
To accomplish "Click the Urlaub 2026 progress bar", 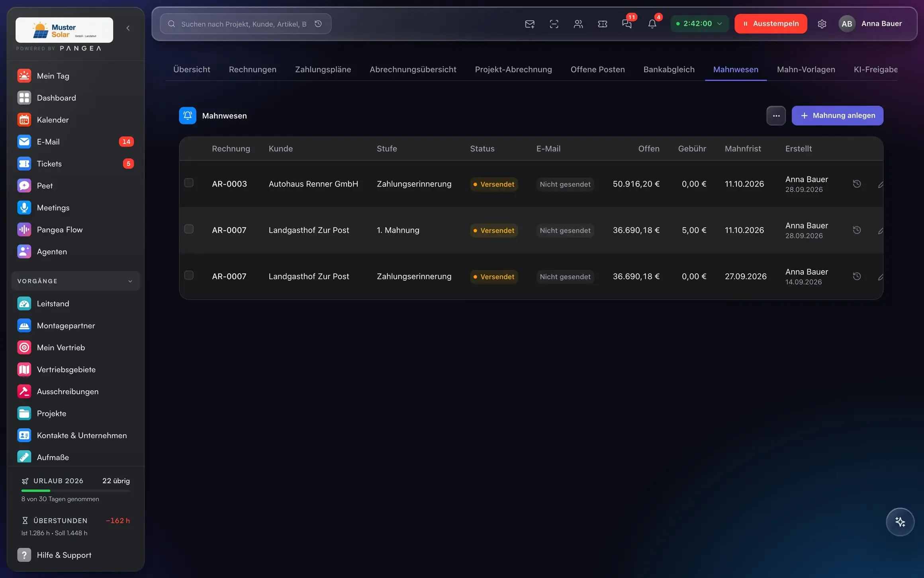I will click(x=76, y=490).
